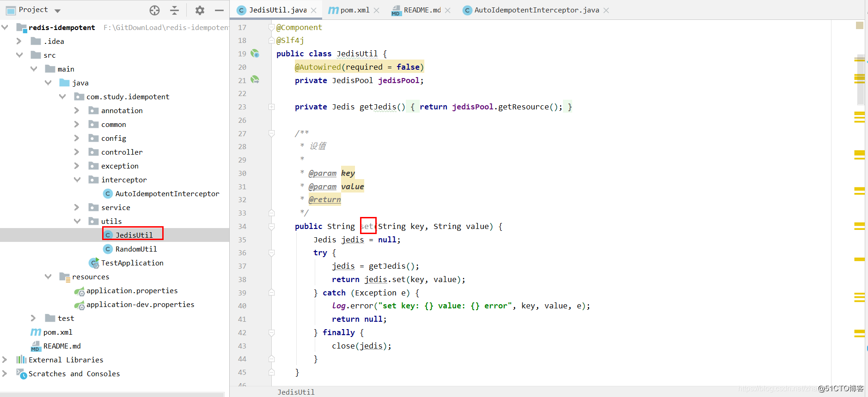This screenshot has height=397, width=868.
Task: Collapse the main folder
Action: pos(33,69)
